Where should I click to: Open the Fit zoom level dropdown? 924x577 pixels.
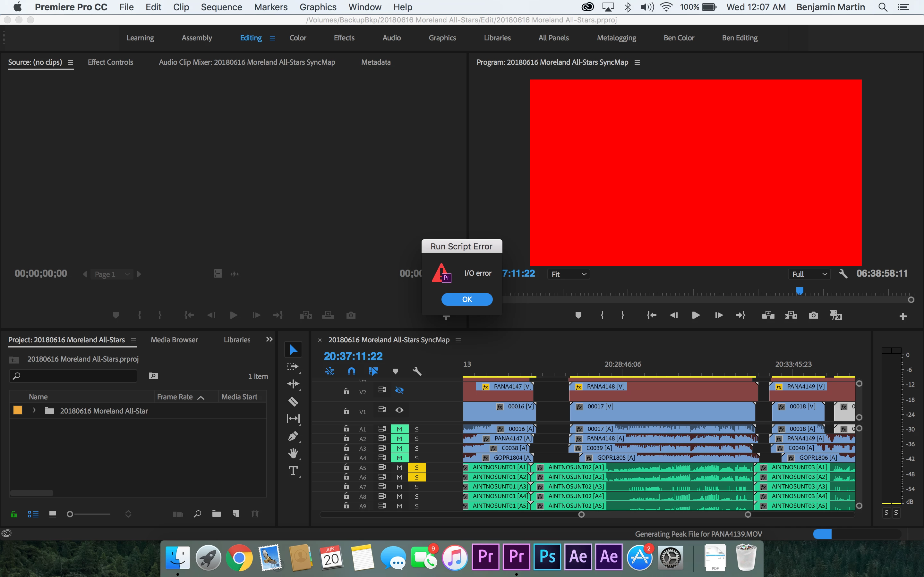pos(569,274)
